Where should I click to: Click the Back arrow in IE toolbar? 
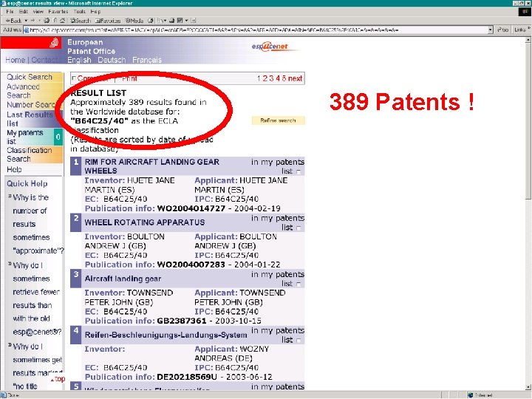pos(13,21)
